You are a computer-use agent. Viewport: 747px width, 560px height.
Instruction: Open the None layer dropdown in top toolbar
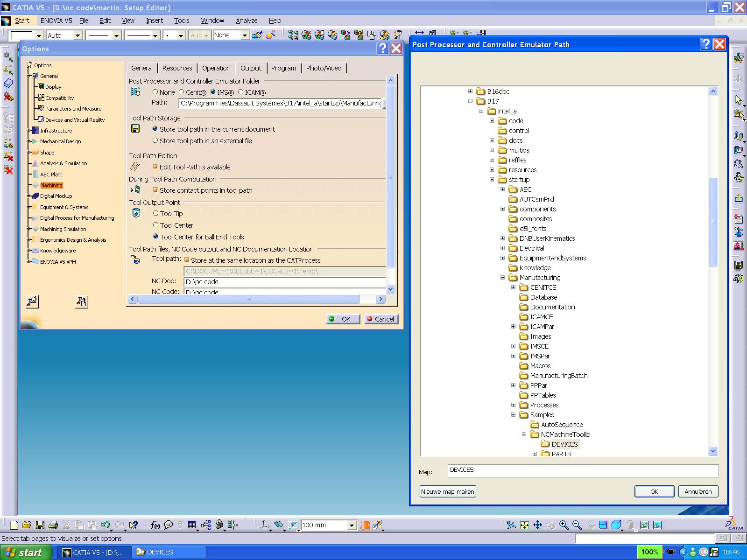244,35
